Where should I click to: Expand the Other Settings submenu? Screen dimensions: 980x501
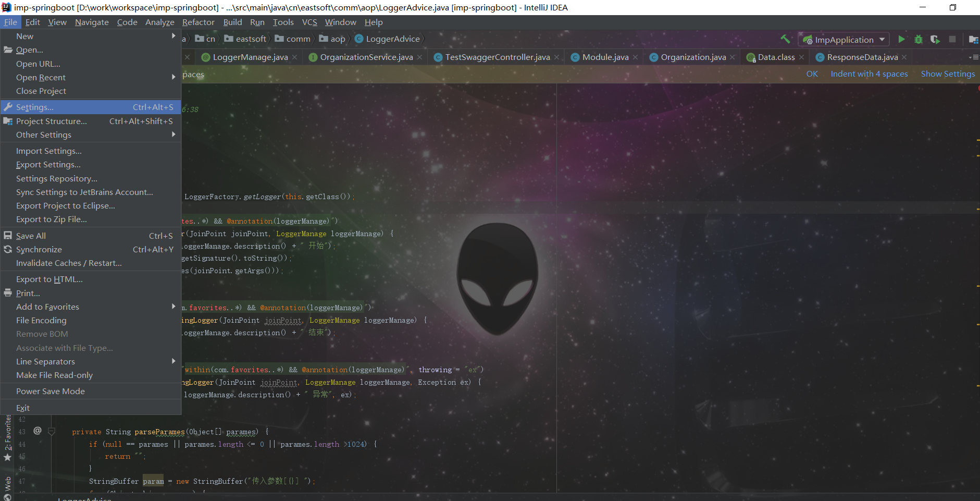coord(91,135)
